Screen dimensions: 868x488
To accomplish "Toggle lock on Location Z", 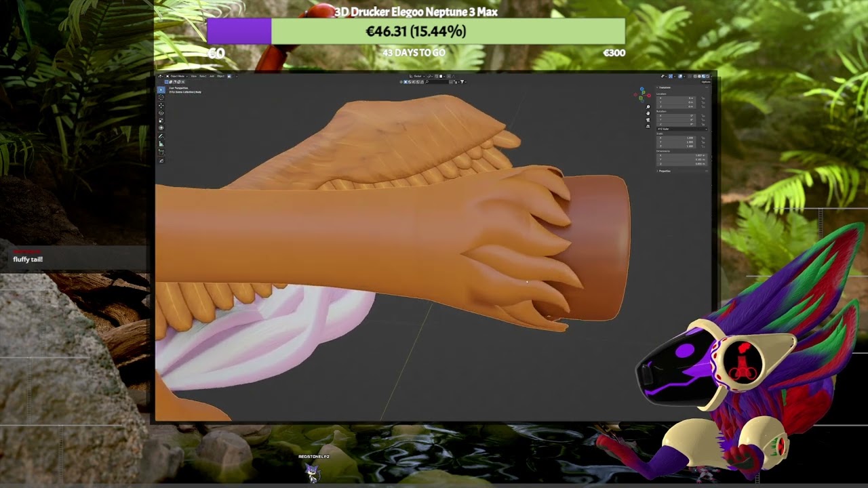I will [703, 106].
